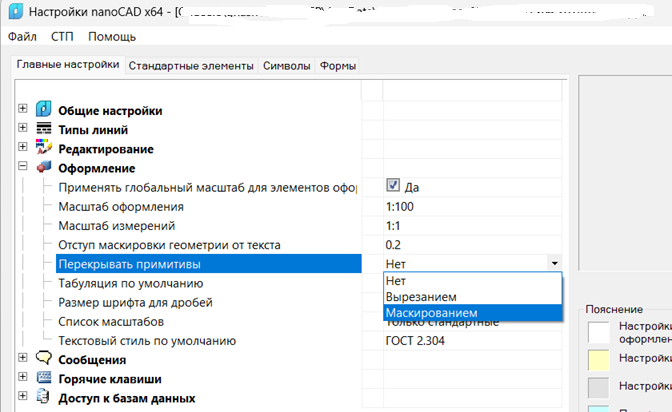Expand the Типы линий node

pyautogui.click(x=23, y=128)
